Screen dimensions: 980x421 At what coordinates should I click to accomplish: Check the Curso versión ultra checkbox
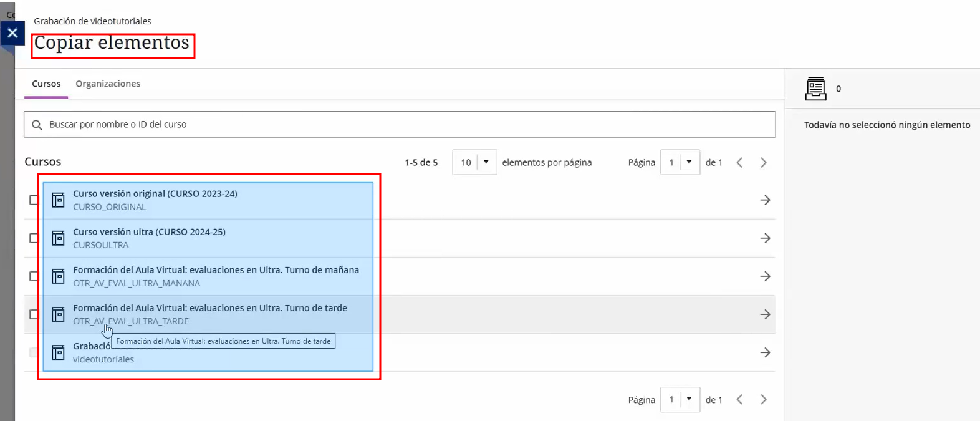(x=34, y=238)
